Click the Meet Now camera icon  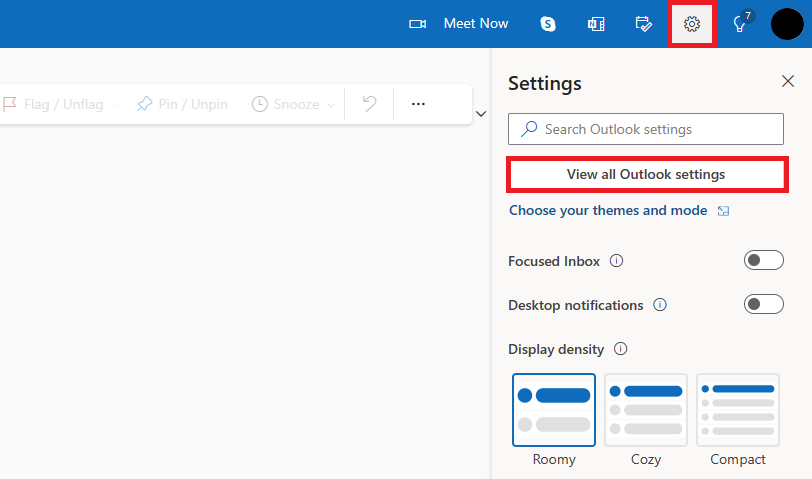point(417,24)
